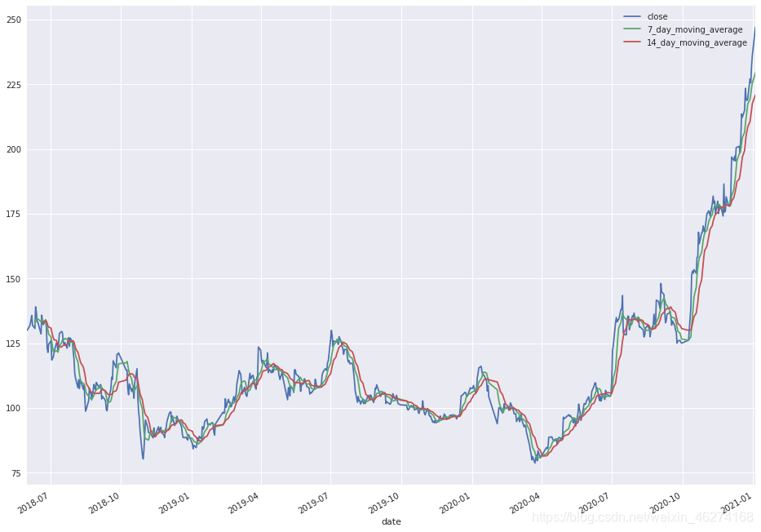Click the '7_day_moving_average' legend label
The image size is (761, 532).
tap(695, 29)
